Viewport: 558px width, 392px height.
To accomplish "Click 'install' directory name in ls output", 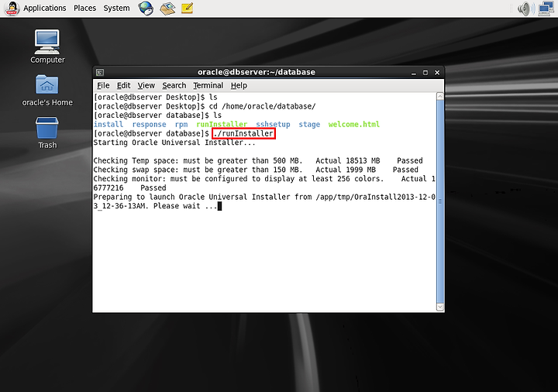I will pos(108,124).
